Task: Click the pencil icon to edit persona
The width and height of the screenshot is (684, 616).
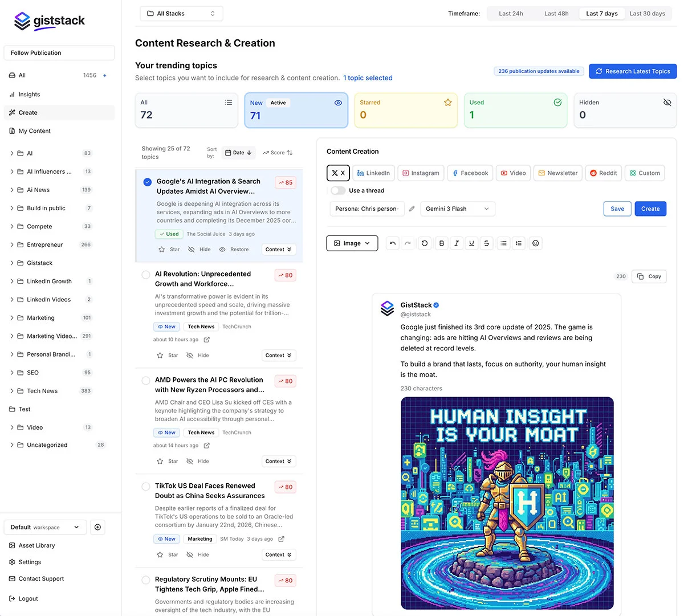Action: tap(412, 209)
